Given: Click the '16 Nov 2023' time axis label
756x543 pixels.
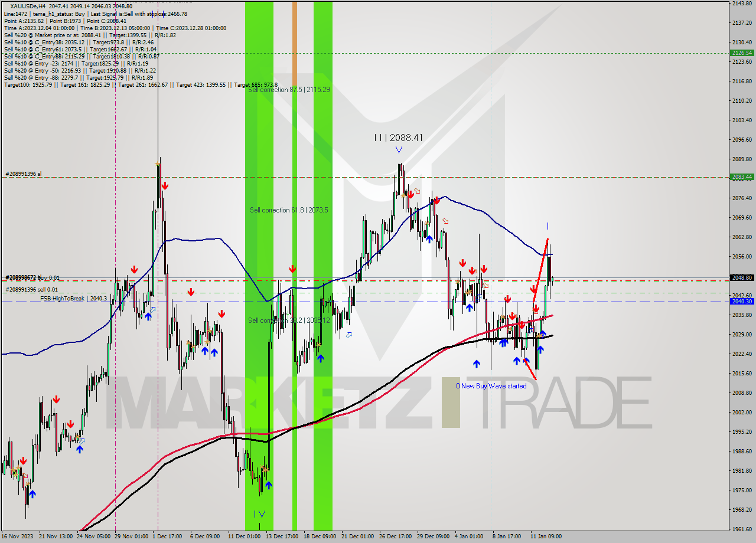Looking at the screenshot, I should [x=17, y=537].
